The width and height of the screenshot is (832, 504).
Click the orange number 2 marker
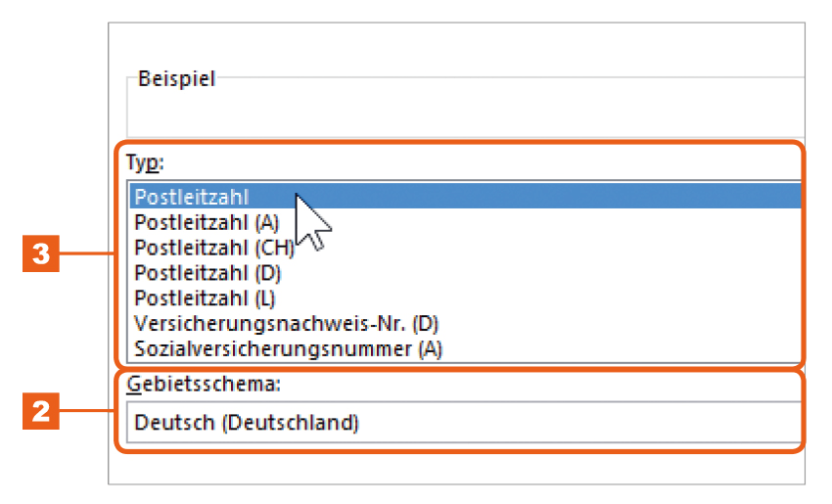[x=41, y=411]
